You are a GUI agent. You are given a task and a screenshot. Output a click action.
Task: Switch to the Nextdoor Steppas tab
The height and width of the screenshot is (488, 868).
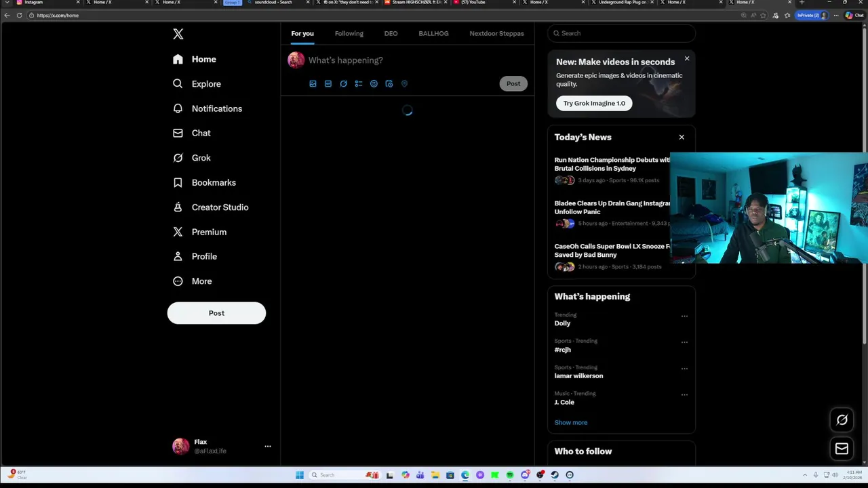(496, 33)
